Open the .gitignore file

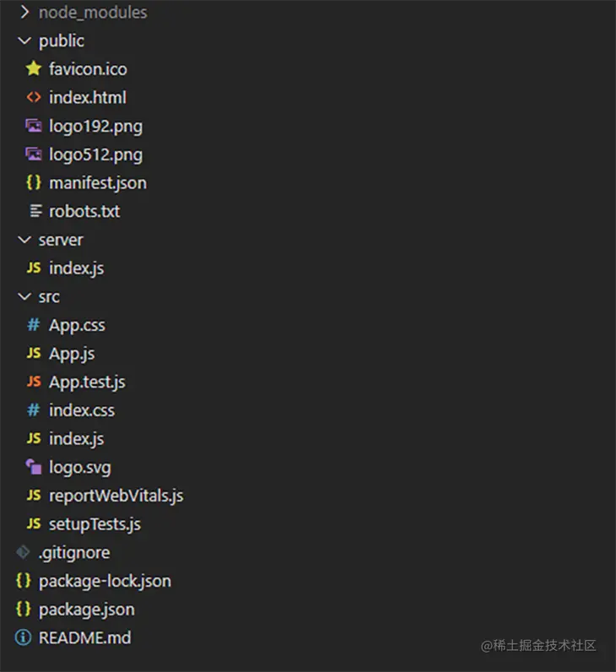pyautogui.click(x=74, y=553)
